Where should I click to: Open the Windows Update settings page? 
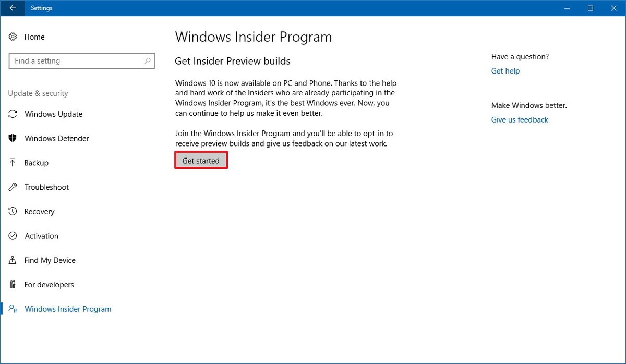(x=53, y=114)
